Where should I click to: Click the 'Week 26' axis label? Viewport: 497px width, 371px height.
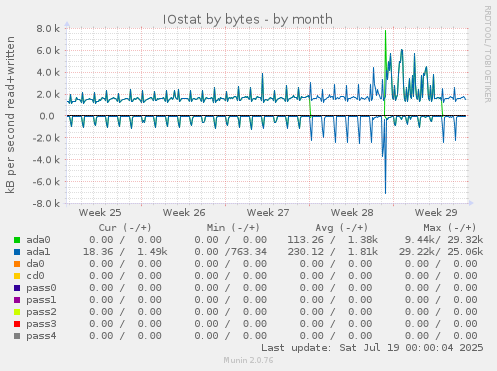click(184, 213)
